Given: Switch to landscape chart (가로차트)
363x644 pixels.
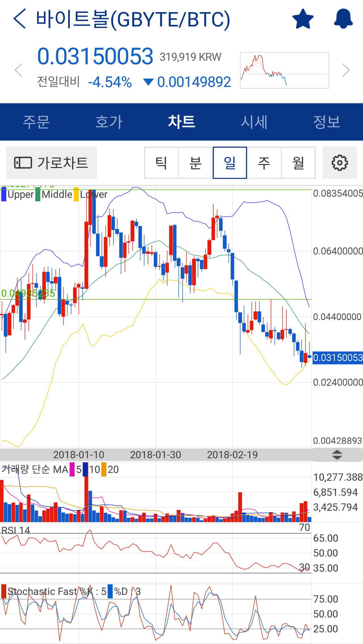Looking at the screenshot, I should [51, 163].
